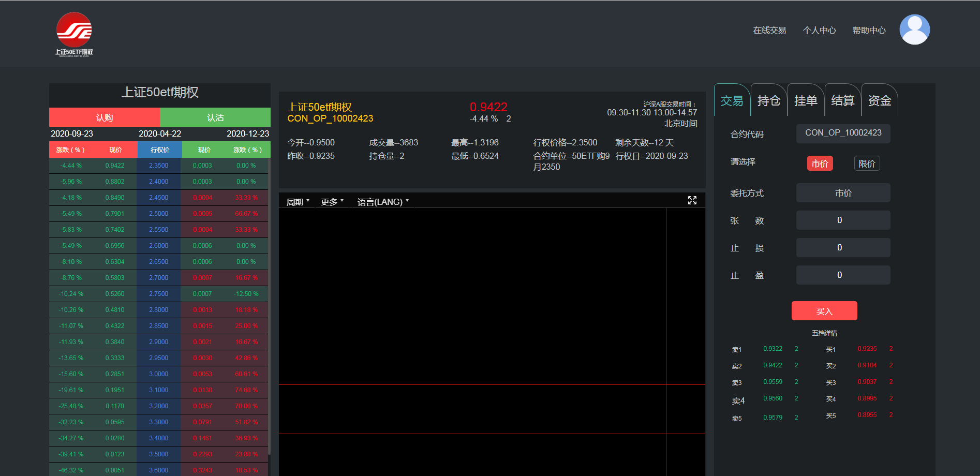Screen dimensions: 980x476
Task: Expand the 语言(LANG) language menu
Action: tap(382, 202)
